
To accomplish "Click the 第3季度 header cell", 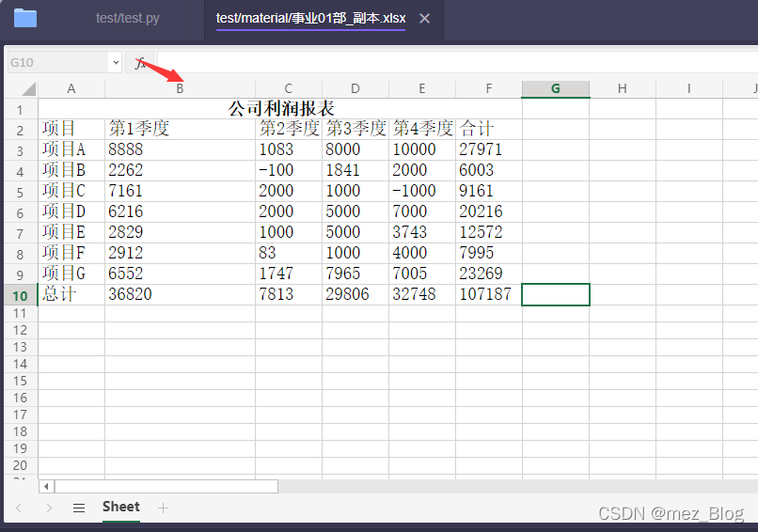I will click(x=355, y=129).
